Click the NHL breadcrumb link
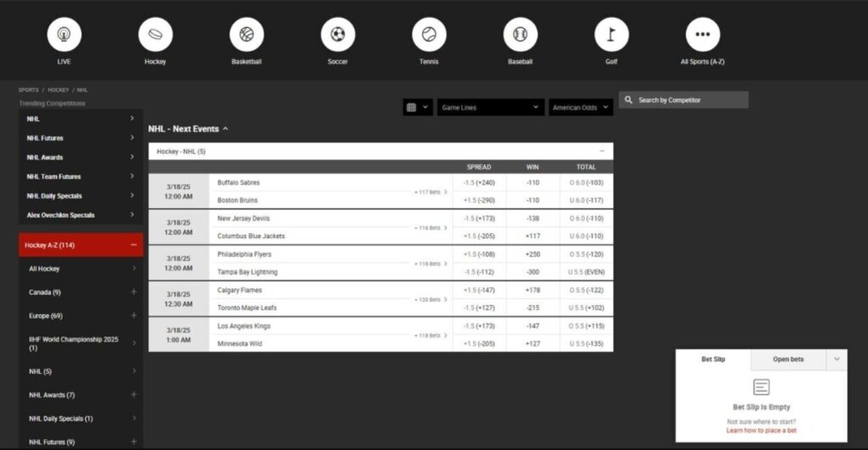Viewport: 868px width, 450px height. click(x=82, y=90)
